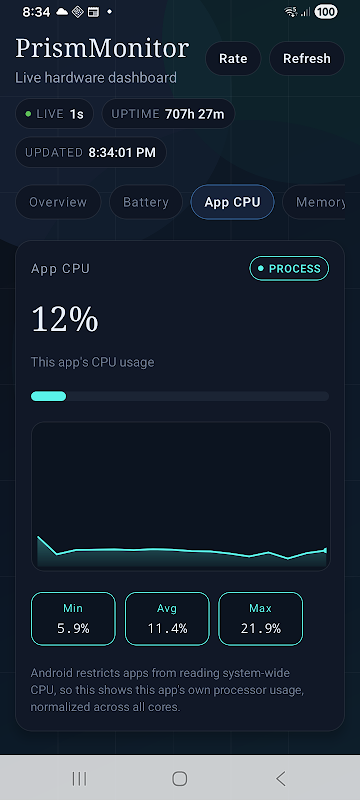Switch to the Overview tab
This screenshot has width=360, height=800.
click(x=58, y=202)
